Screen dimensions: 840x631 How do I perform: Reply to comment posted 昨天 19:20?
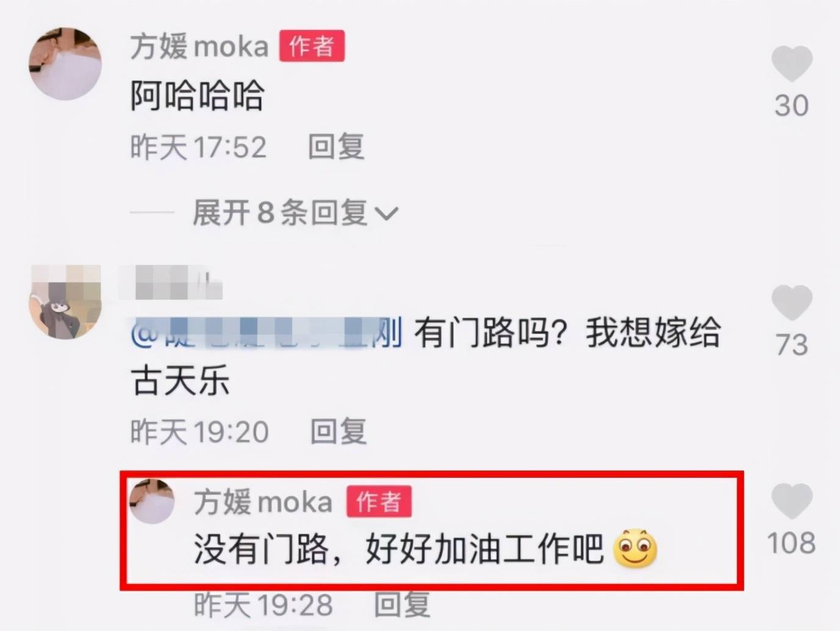point(338,432)
